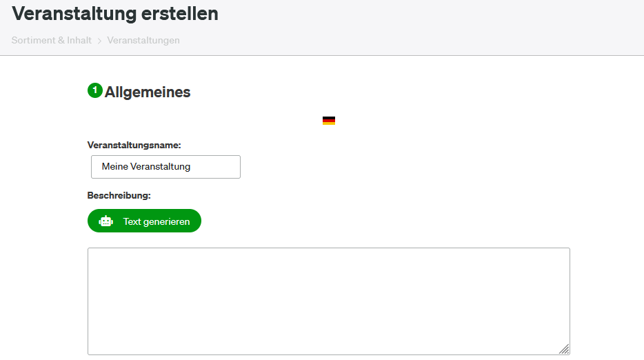Click the green step 1 circle badge
This screenshot has height=360, width=644.
[95, 90]
